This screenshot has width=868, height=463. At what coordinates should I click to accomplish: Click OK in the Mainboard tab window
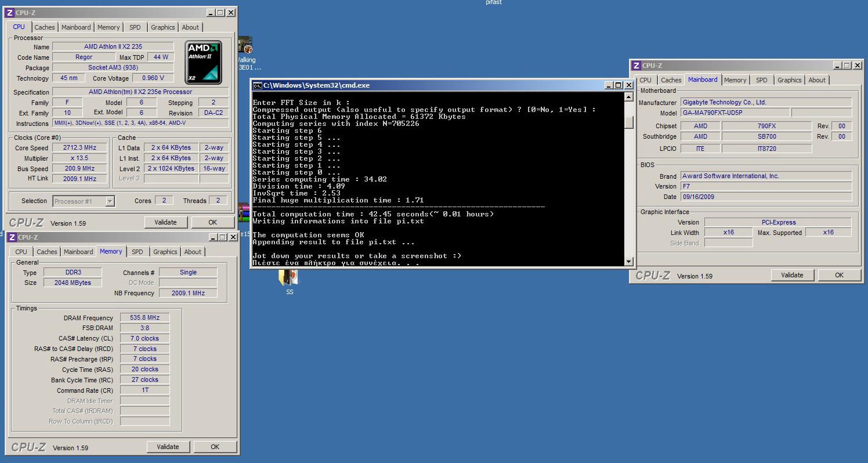click(x=839, y=275)
